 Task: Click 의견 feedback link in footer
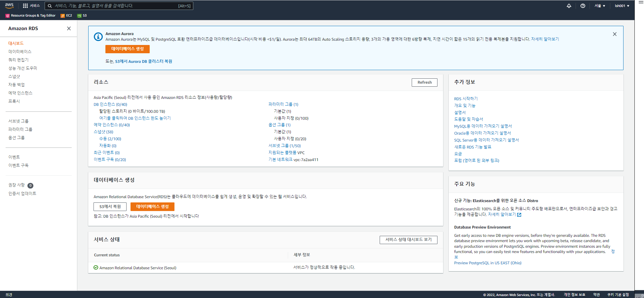[x=9, y=295]
